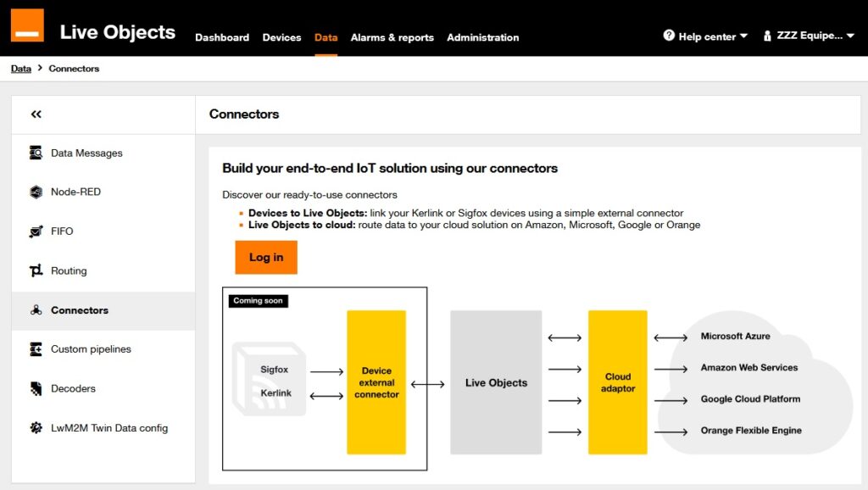Screen dimensions: 868x490
Task: Click the Data Messages icon
Action: (x=36, y=153)
